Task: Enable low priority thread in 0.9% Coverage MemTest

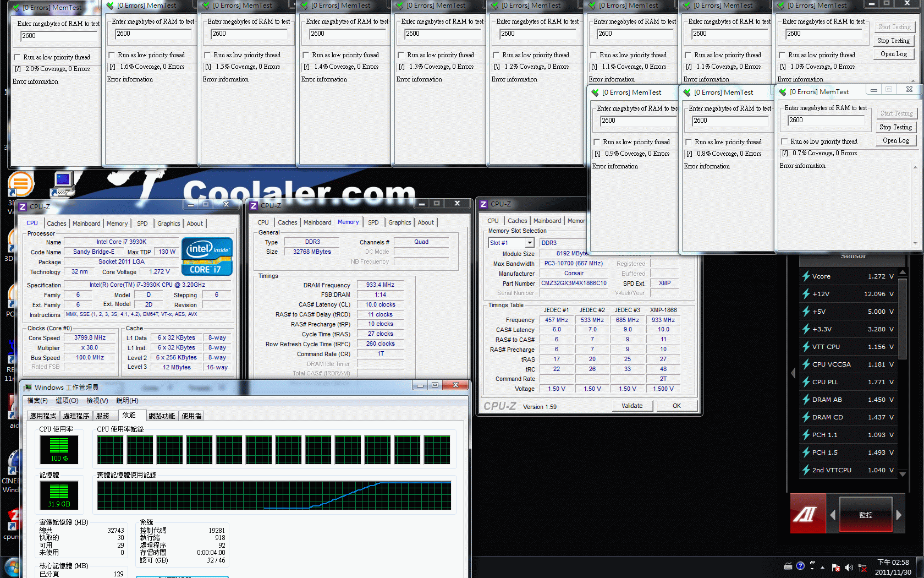Action: (596, 142)
